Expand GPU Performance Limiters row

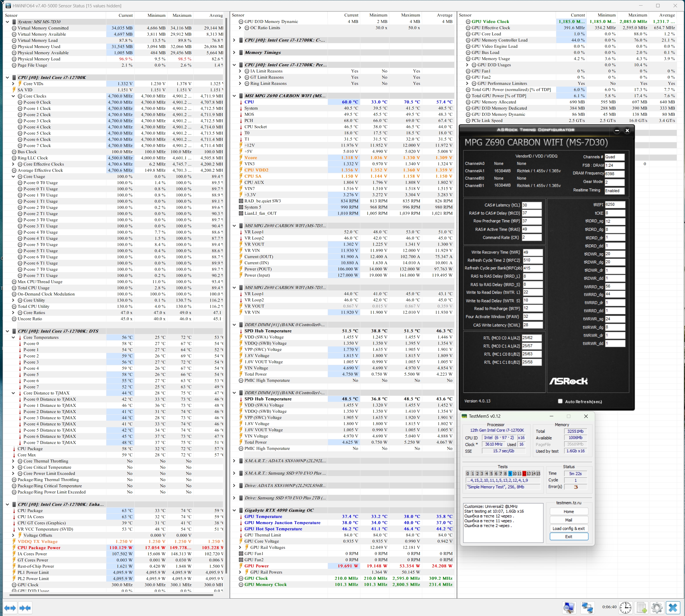point(467,83)
